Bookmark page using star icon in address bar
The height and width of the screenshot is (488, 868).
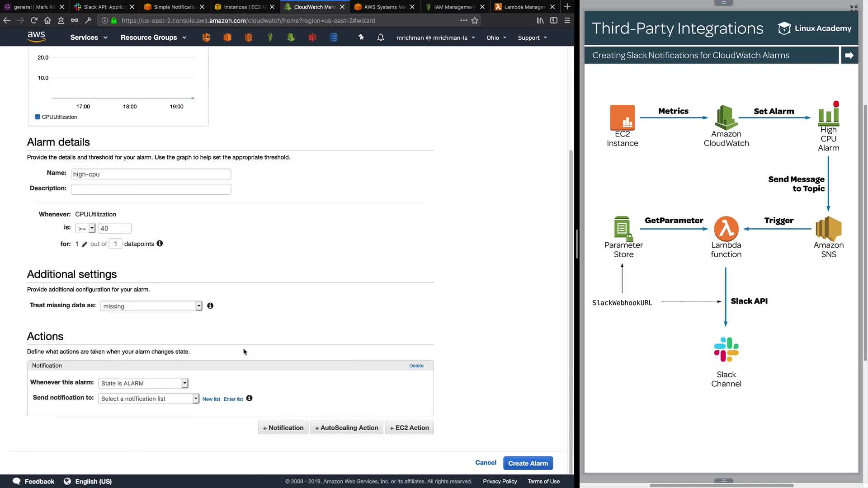point(475,20)
